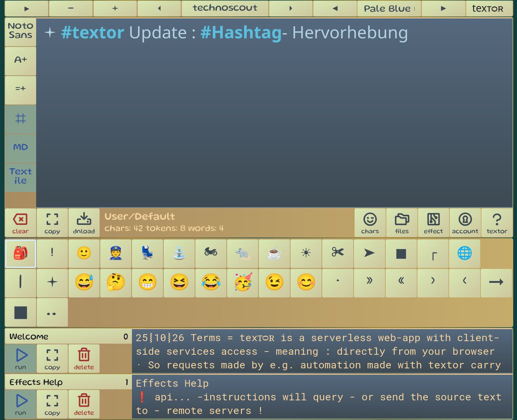
Task: Click the red clear icon
Action: 20,222
